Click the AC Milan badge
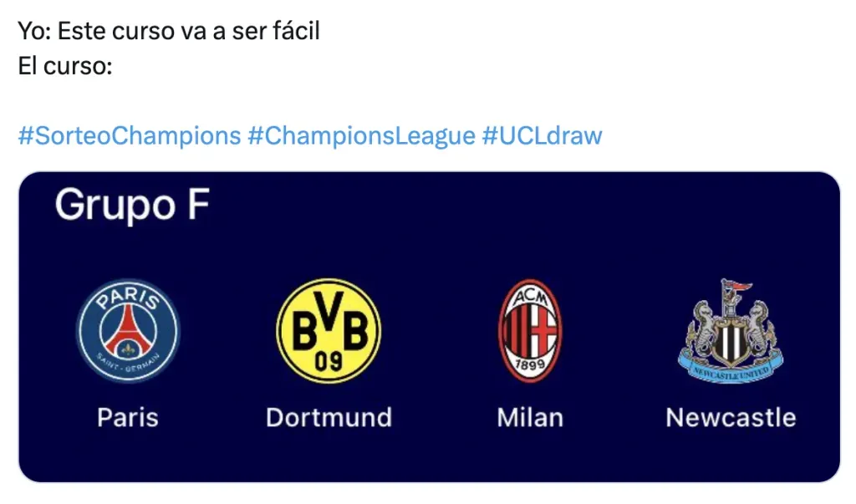Image resolution: width=856 pixels, height=504 pixels. (x=530, y=330)
